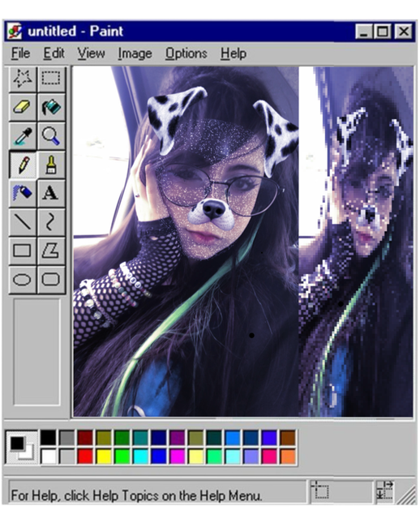The image size is (420, 519).
Task: Maximize the Paint window
Action: 383,32
